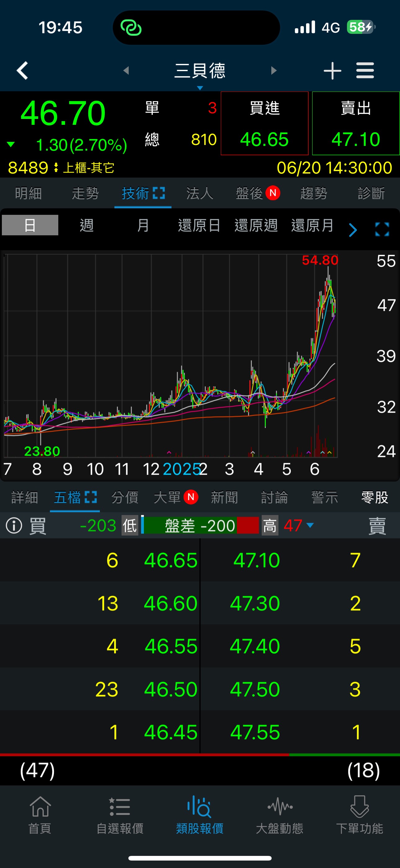Show more chart period options arrow
Viewport: 400px width, 868px height.
(x=353, y=230)
